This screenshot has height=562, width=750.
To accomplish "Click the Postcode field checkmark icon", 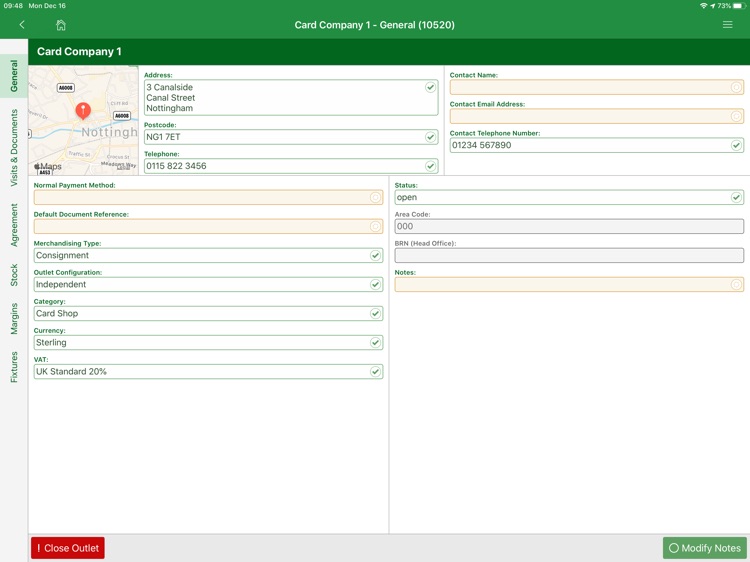I will (430, 137).
